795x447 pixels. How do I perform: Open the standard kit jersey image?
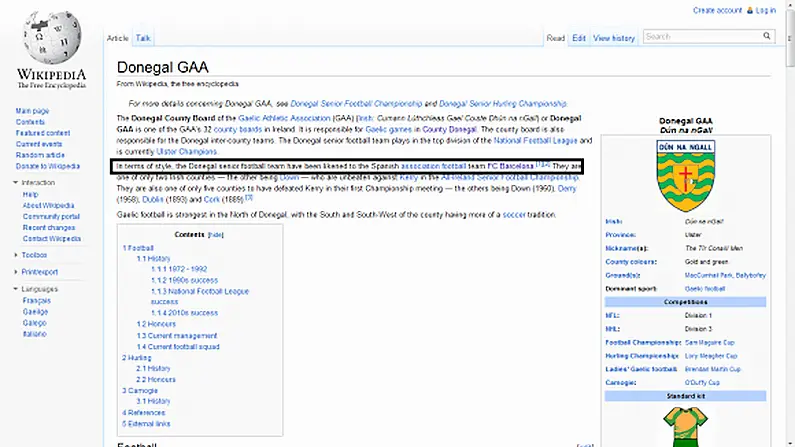(685, 427)
